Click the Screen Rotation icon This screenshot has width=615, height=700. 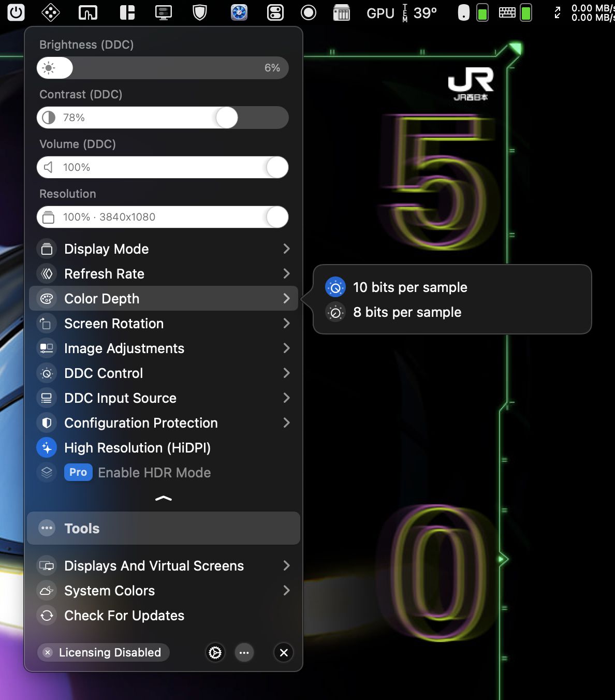(x=47, y=324)
